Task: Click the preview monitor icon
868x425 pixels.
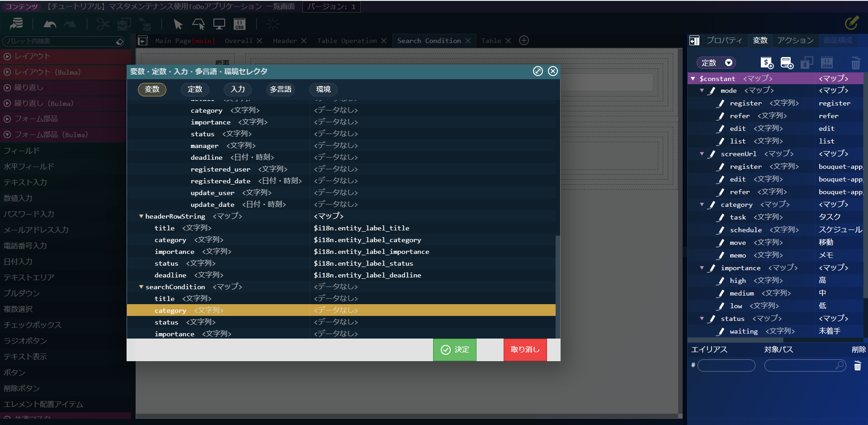Action: [x=219, y=24]
